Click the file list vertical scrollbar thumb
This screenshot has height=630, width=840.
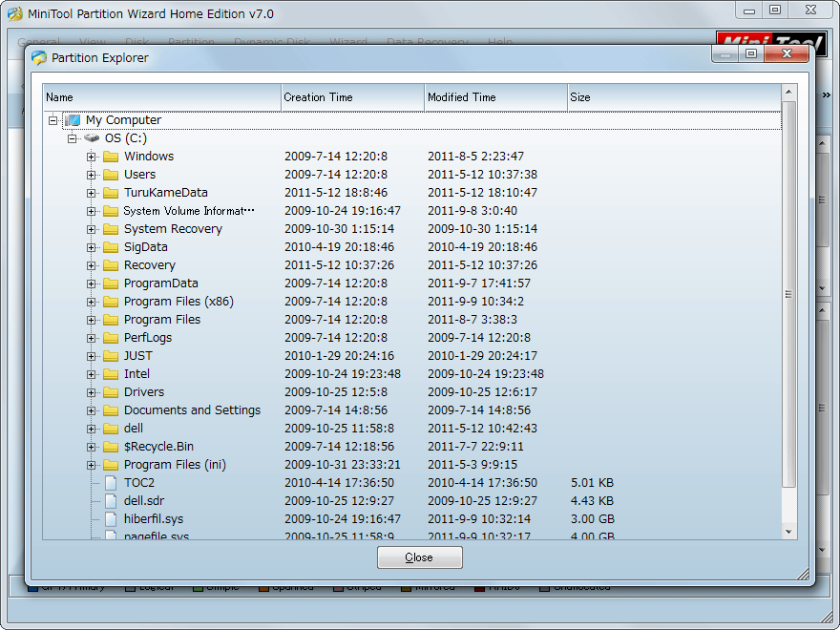click(788, 294)
